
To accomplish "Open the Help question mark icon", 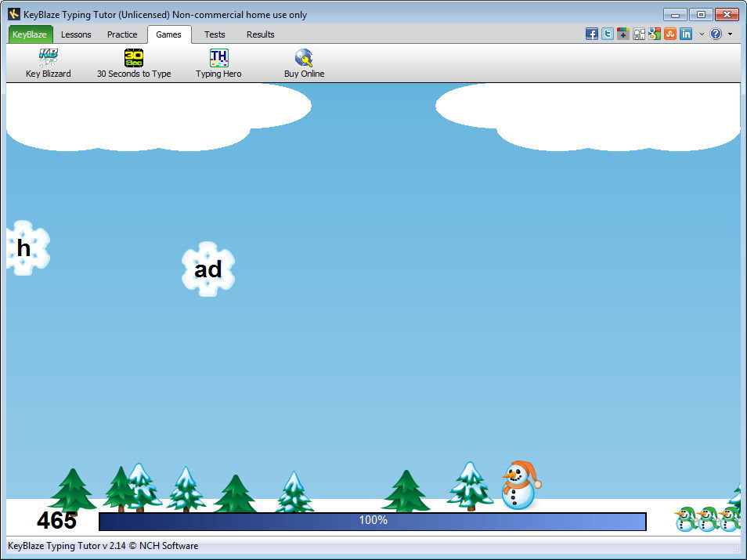I will 716,34.
